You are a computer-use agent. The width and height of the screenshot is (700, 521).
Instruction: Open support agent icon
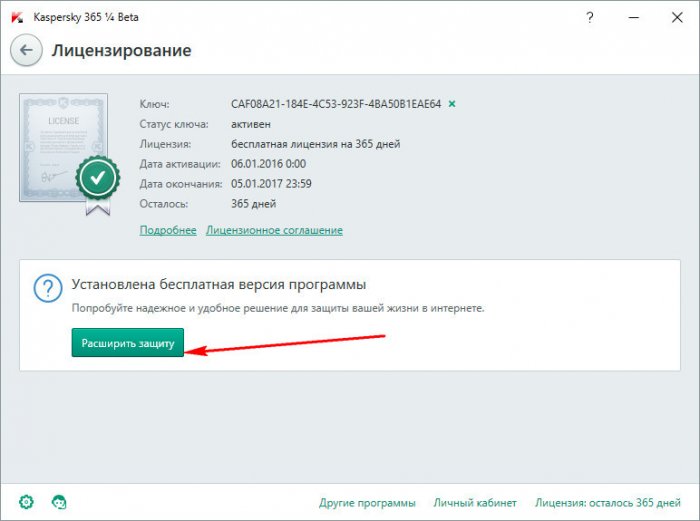[x=59, y=502]
